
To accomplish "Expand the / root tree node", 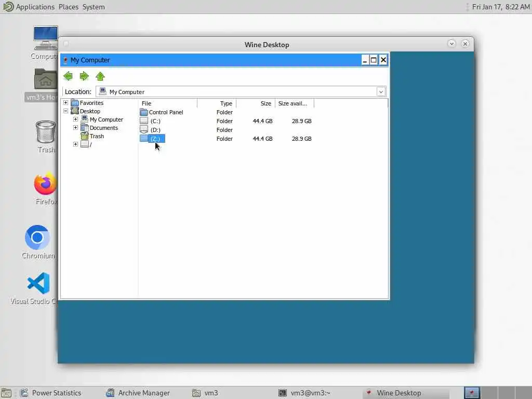I will coord(76,144).
